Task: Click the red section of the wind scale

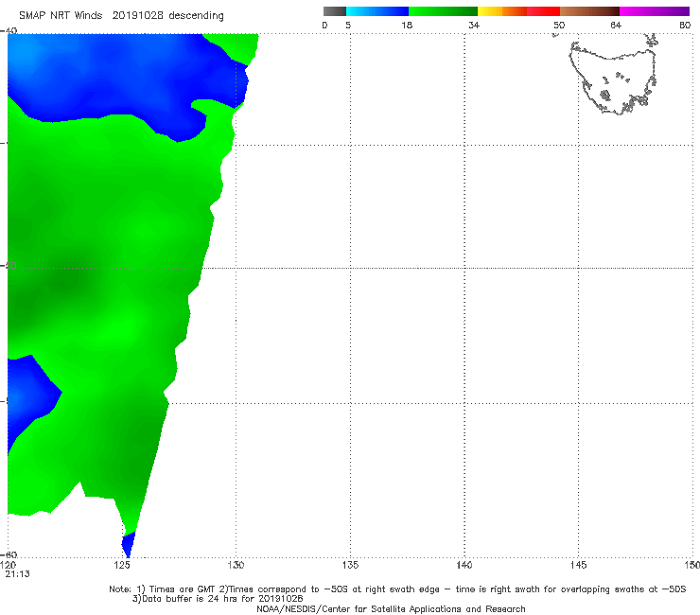Action: tap(543, 11)
